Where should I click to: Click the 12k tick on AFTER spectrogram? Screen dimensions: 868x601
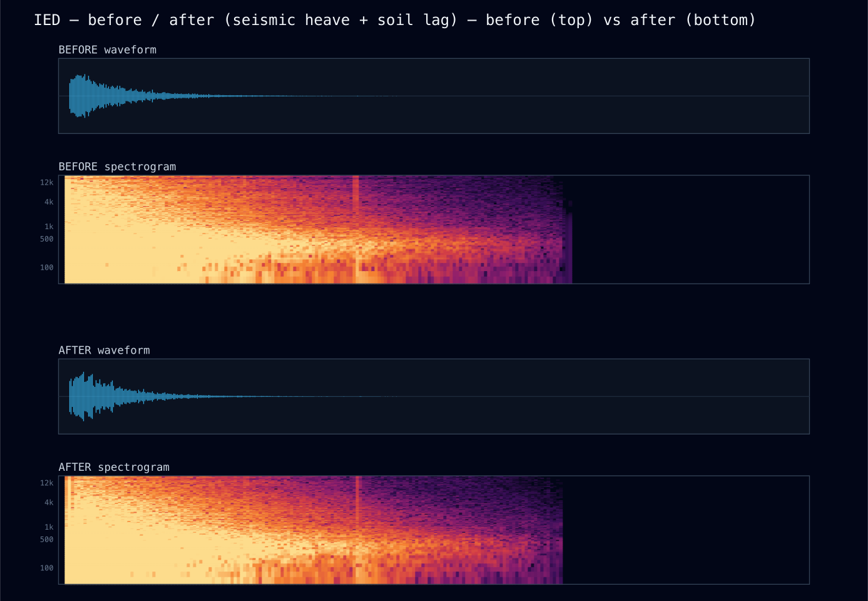click(47, 483)
